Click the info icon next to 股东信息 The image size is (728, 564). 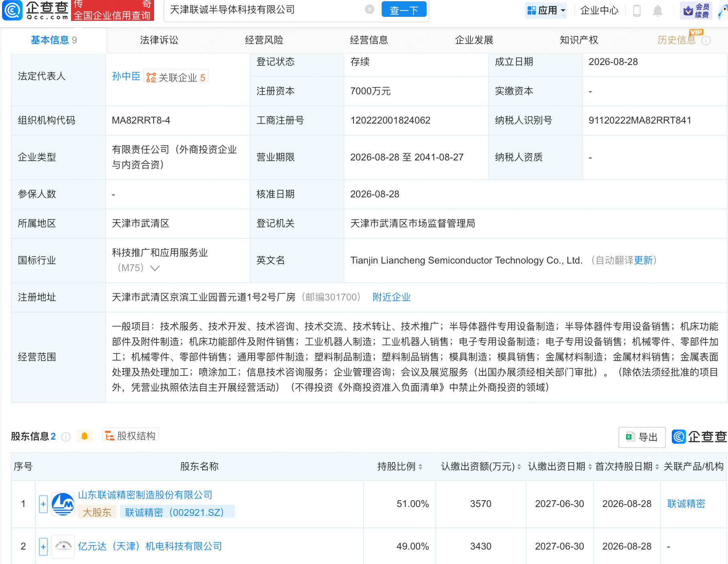click(x=66, y=437)
